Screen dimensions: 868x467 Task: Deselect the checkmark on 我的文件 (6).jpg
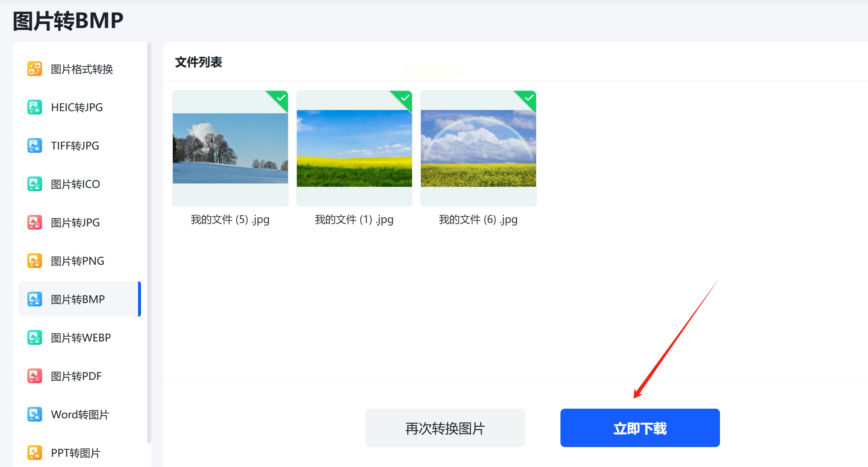(529, 98)
